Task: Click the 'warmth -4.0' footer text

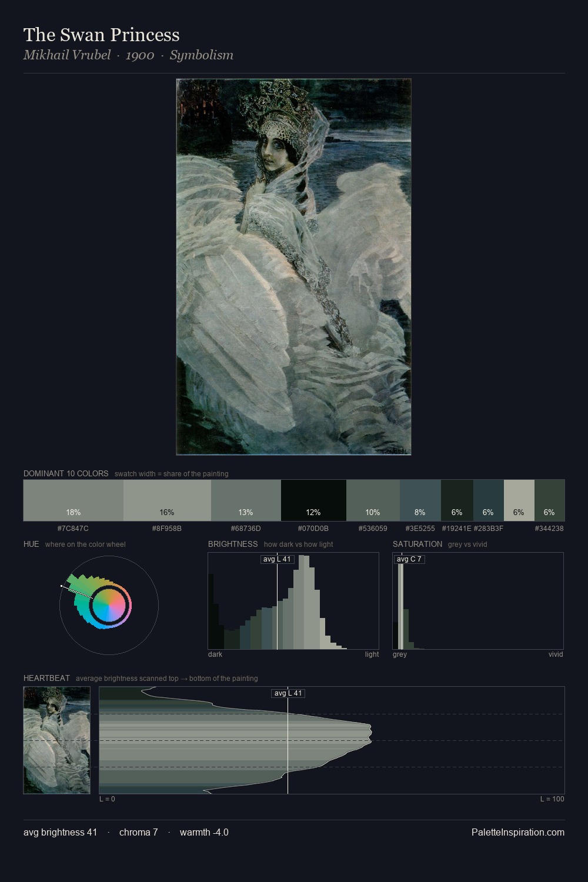Action: [x=204, y=833]
